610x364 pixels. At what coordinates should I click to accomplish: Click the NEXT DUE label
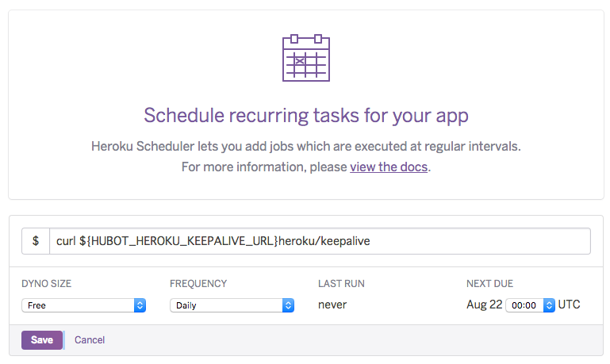coord(489,283)
